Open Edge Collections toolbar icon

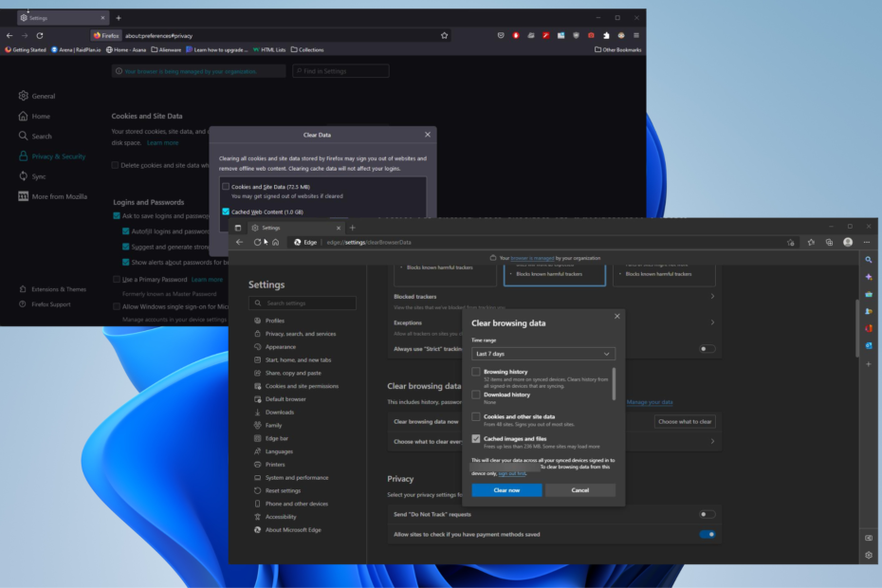[829, 243]
